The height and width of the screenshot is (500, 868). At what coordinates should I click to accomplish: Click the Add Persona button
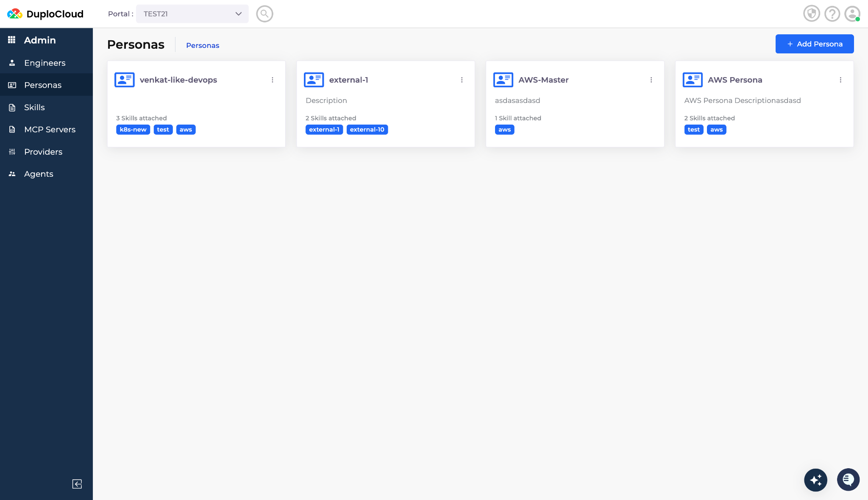coord(814,44)
